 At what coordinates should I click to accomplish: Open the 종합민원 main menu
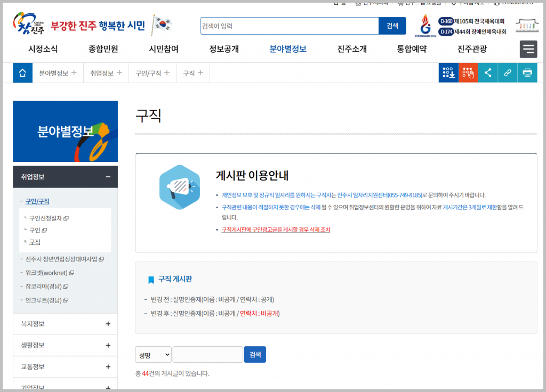coord(103,49)
